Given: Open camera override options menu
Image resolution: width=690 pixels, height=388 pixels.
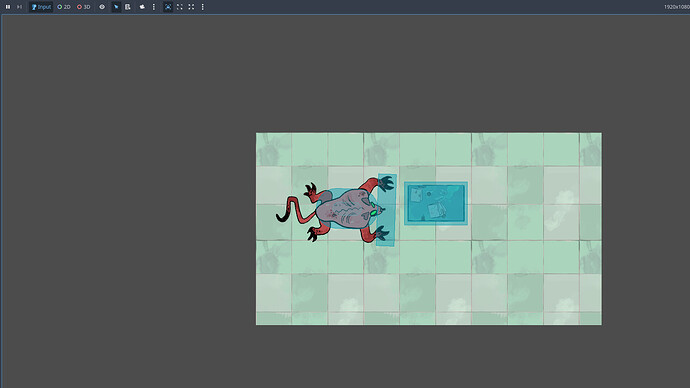Looking at the screenshot, I should 154,7.
